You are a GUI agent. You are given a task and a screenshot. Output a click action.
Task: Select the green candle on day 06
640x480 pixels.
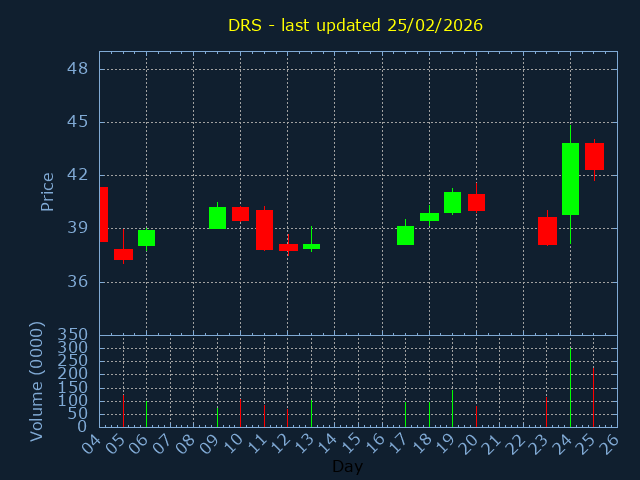point(146,238)
